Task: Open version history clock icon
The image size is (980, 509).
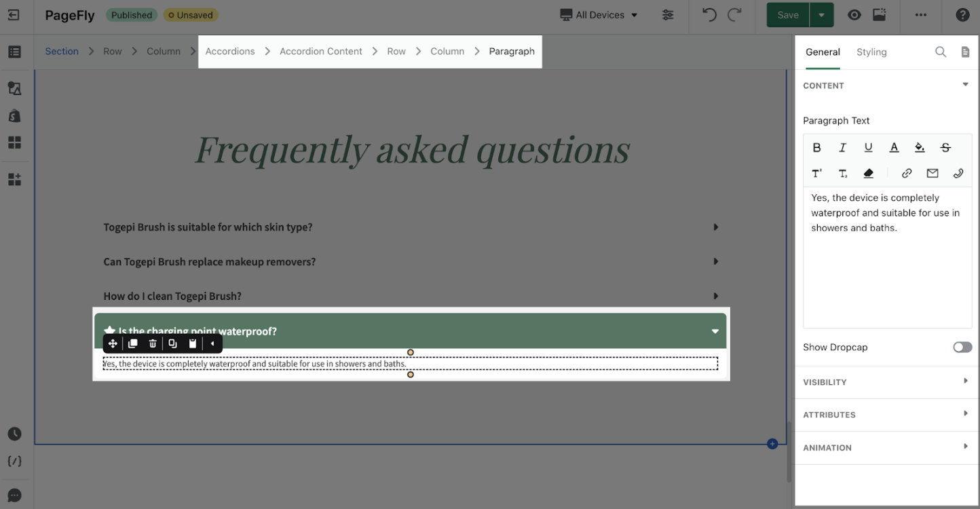Action: pyautogui.click(x=14, y=434)
